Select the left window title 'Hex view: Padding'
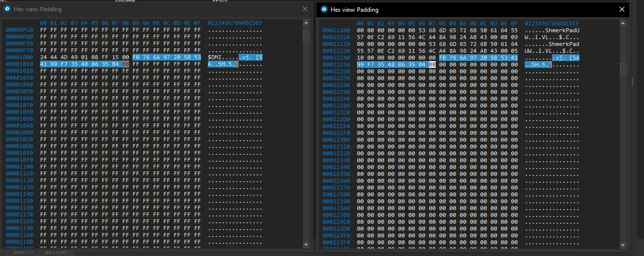This screenshot has width=644, height=256. click(38, 9)
